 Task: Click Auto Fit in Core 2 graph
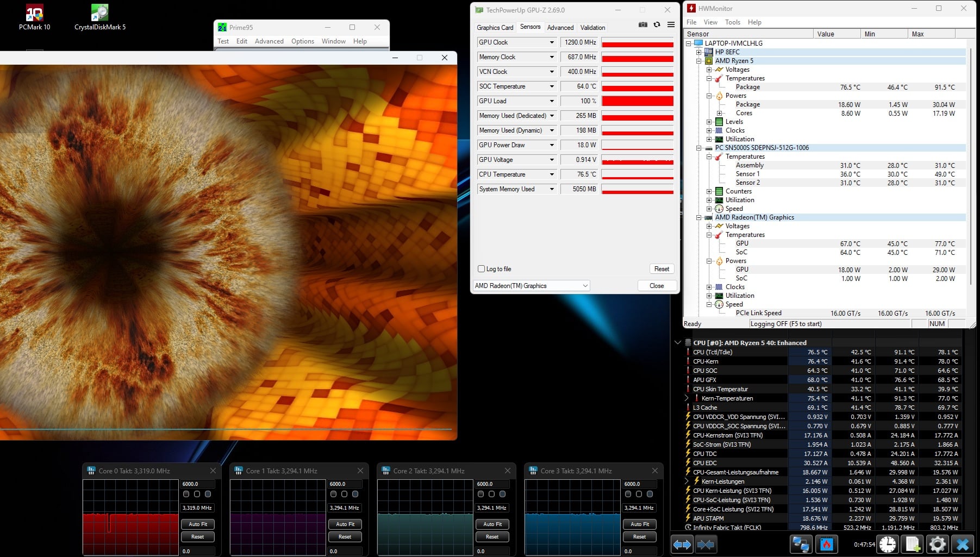click(x=492, y=524)
